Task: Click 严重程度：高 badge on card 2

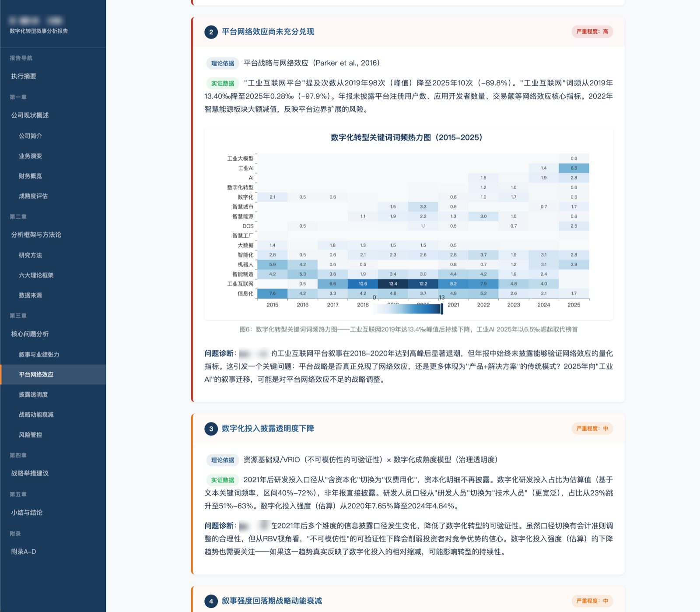Action: point(592,32)
